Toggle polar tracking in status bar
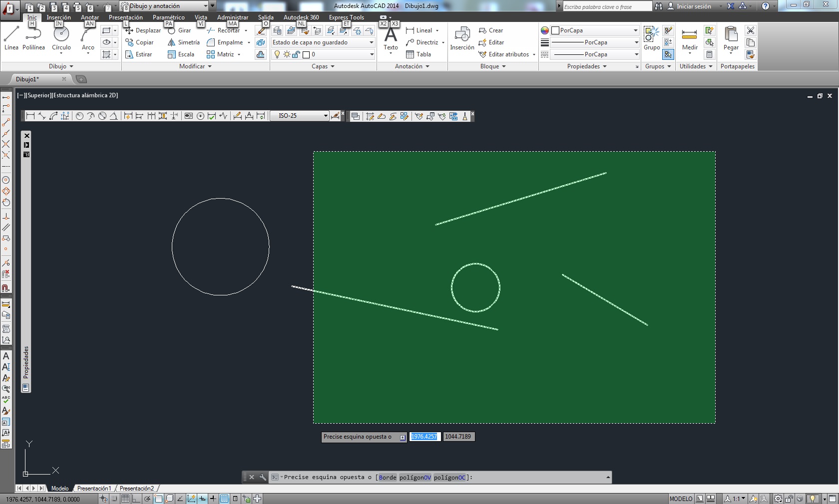This screenshot has width=839, height=504. (x=148, y=499)
